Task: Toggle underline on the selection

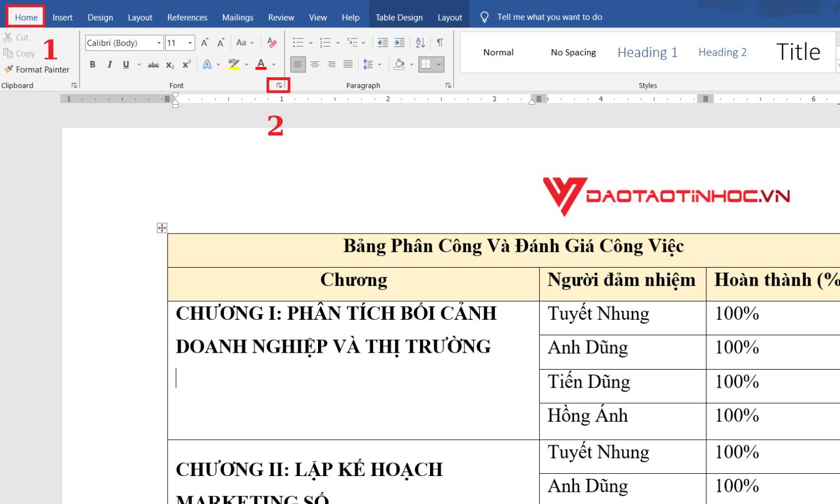Action: (125, 64)
